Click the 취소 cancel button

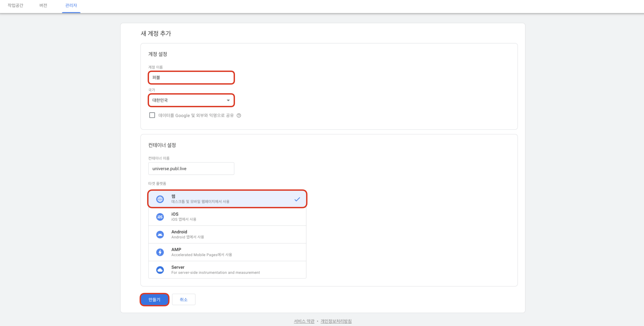(183, 299)
